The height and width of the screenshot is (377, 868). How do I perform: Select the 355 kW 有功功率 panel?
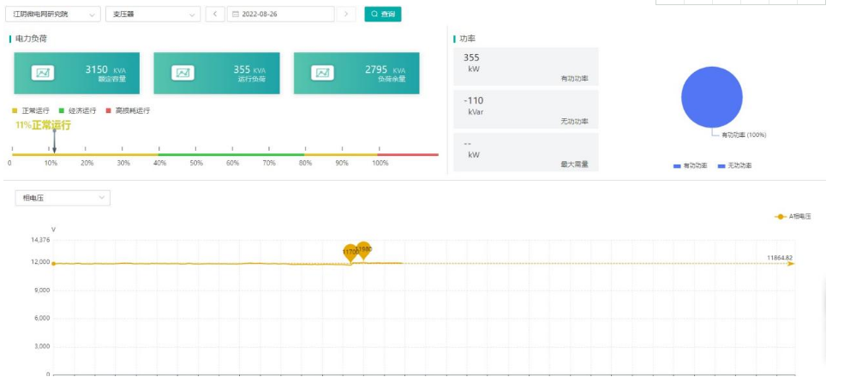pyautogui.click(x=525, y=66)
